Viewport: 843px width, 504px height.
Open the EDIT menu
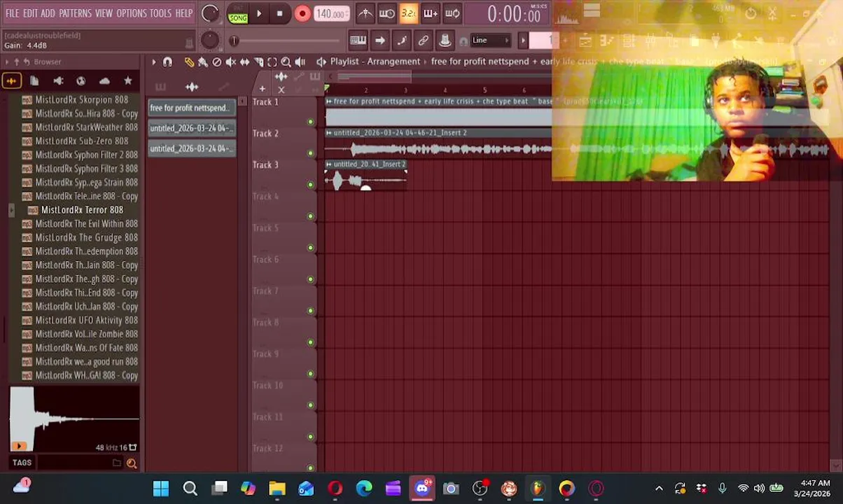(x=30, y=13)
